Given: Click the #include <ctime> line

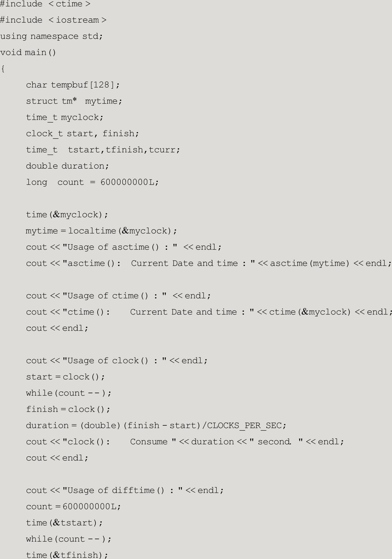Looking at the screenshot, I should (45, 4).
